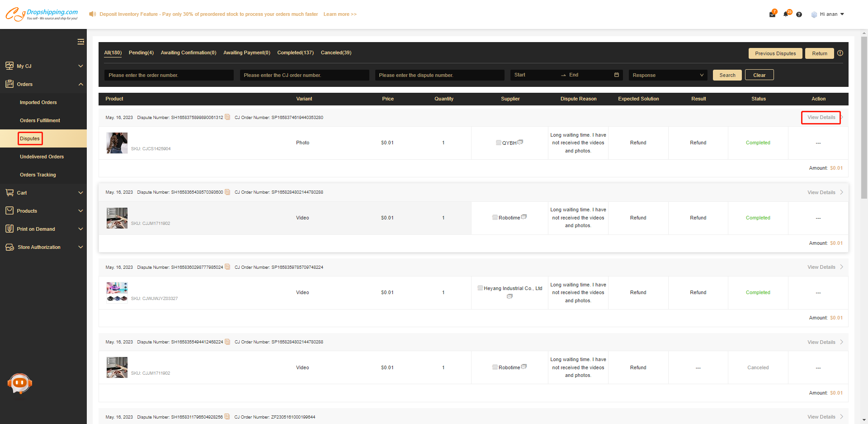Click the info icon beside the Return button
The height and width of the screenshot is (424, 868).
tap(840, 53)
